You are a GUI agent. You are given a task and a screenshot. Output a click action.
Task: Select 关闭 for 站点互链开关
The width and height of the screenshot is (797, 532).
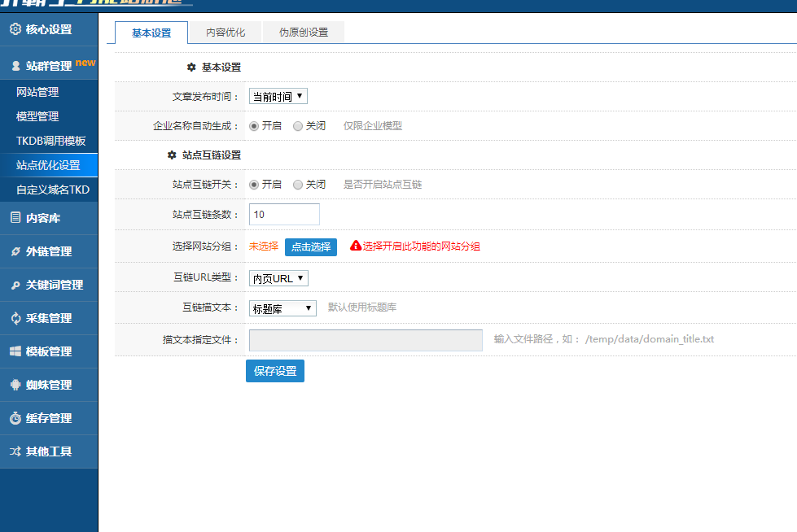point(298,185)
